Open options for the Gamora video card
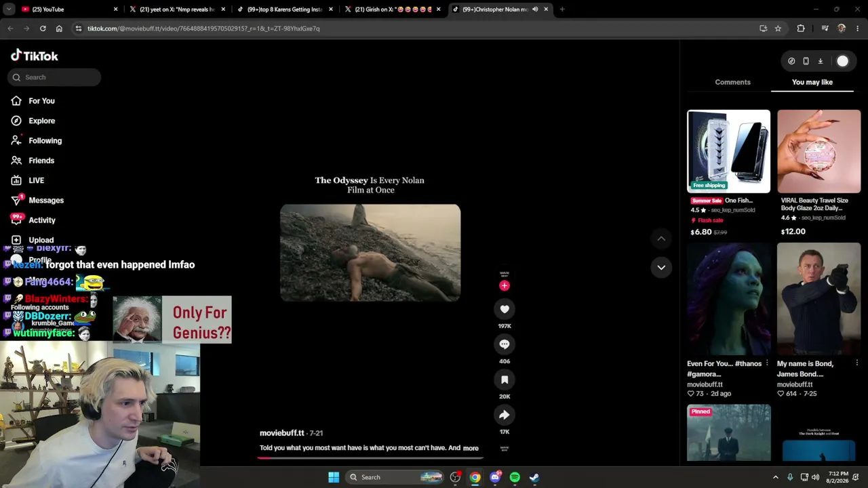The image size is (868, 488). 767,363
